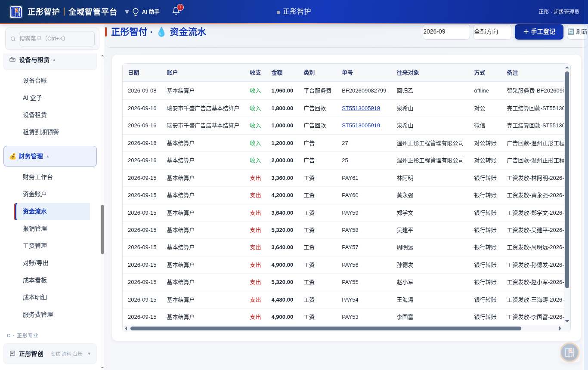Open the notification bell with badge 7

point(176,11)
